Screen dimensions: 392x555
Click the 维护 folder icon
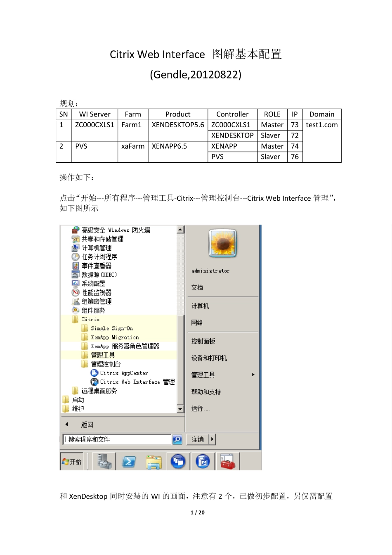coord(66,408)
